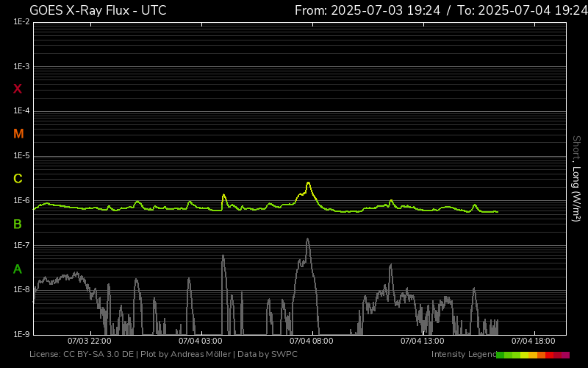Viewport: 588px width, 368px height.
Task: Click the 1E-2 y-axis label
Action: [21, 22]
